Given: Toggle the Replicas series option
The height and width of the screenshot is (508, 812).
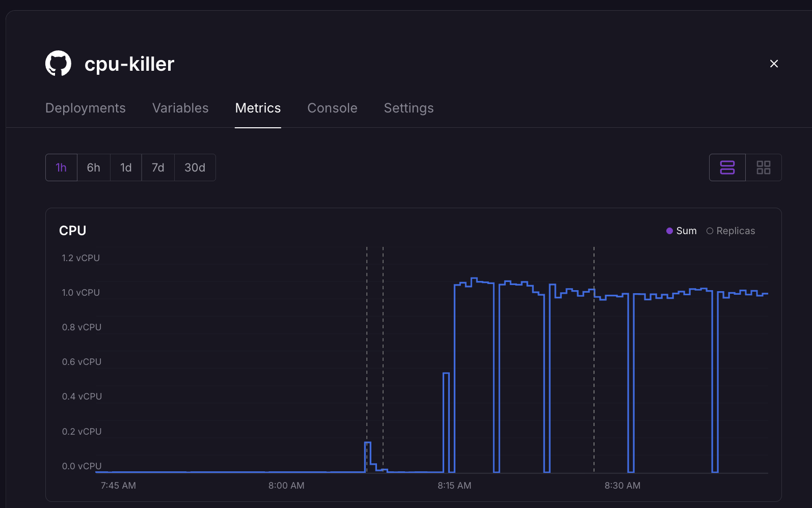Looking at the screenshot, I should coord(731,231).
